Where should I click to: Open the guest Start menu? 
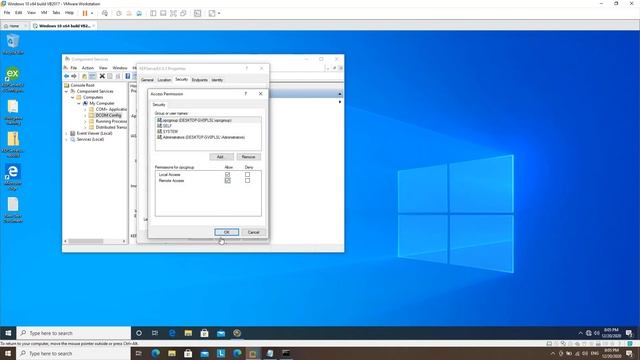(x=8, y=333)
